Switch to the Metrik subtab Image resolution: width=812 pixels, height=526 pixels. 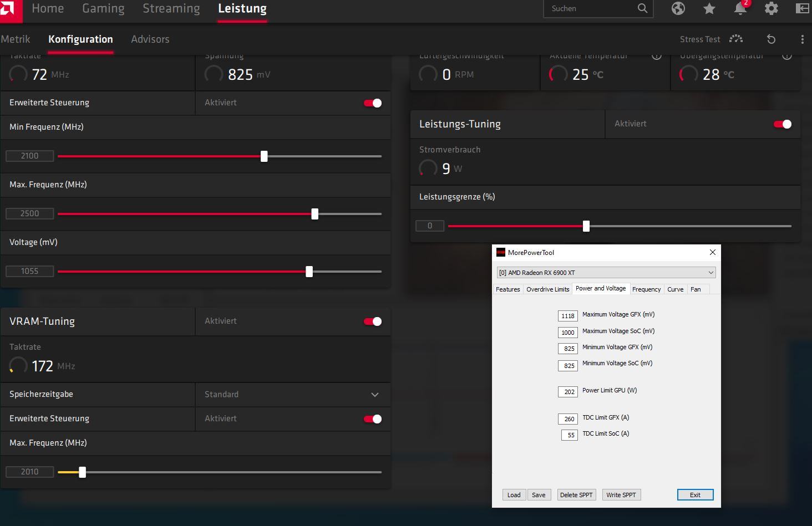tap(16, 39)
